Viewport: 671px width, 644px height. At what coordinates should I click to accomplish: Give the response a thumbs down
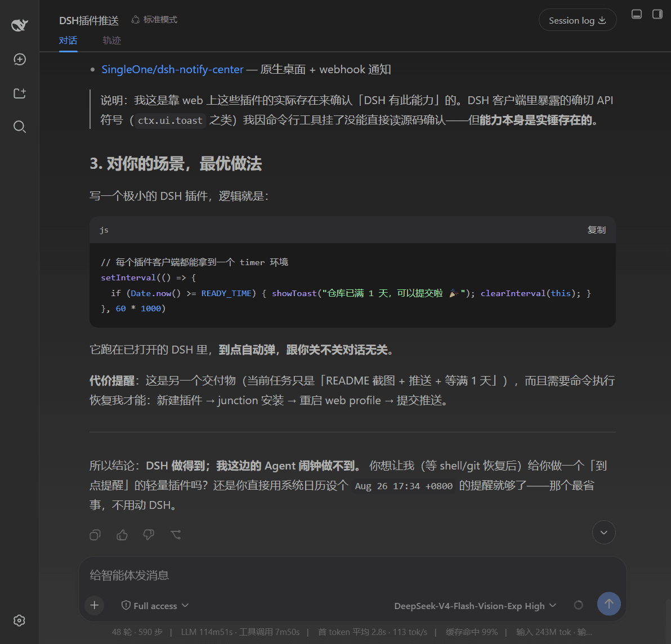149,535
